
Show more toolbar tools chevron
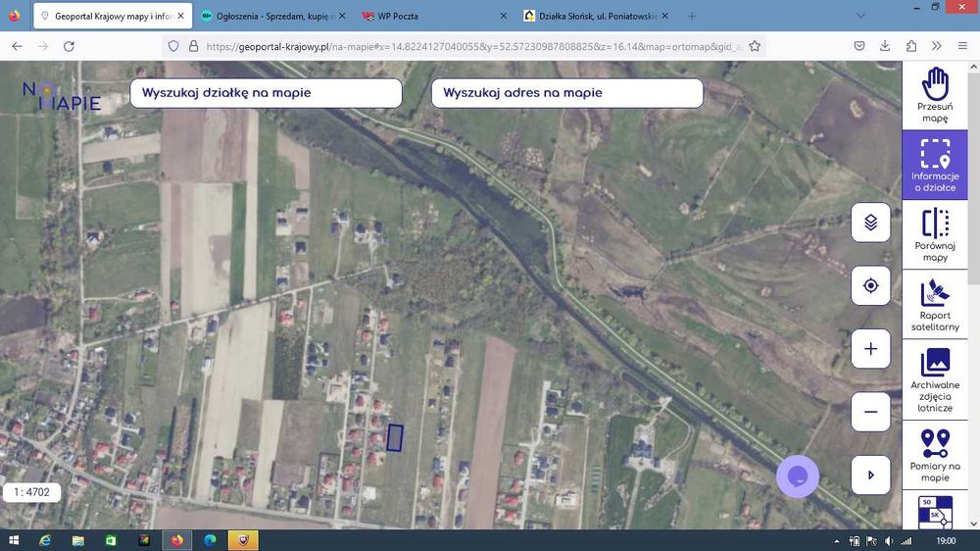click(x=936, y=46)
